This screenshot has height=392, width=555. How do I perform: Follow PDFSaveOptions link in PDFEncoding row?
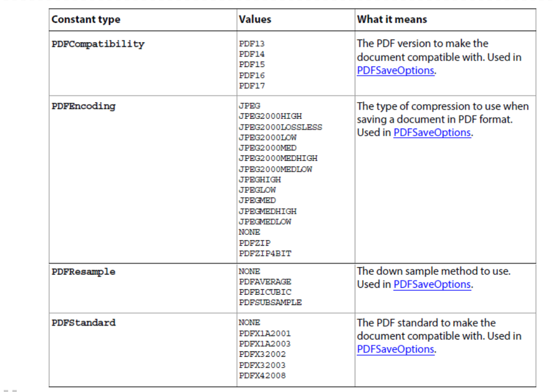click(x=432, y=133)
